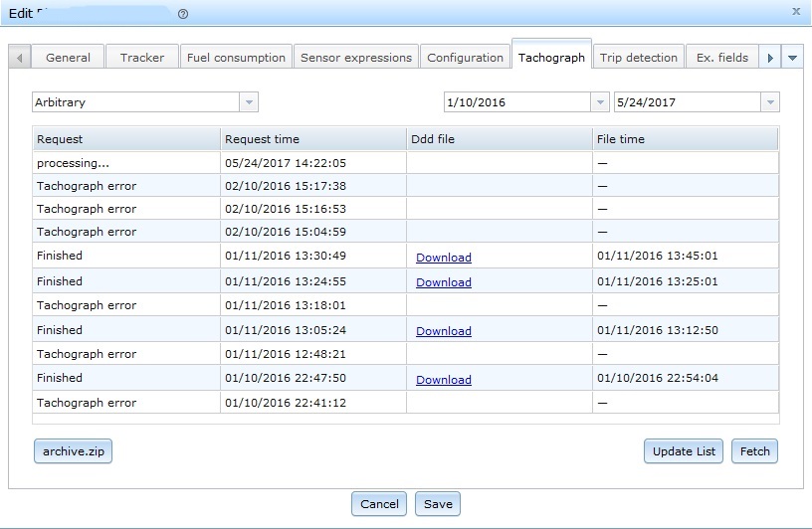This screenshot has width=812, height=529.
Task: Select Tachograph error in 13:18:01 row
Action: (x=87, y=305)
